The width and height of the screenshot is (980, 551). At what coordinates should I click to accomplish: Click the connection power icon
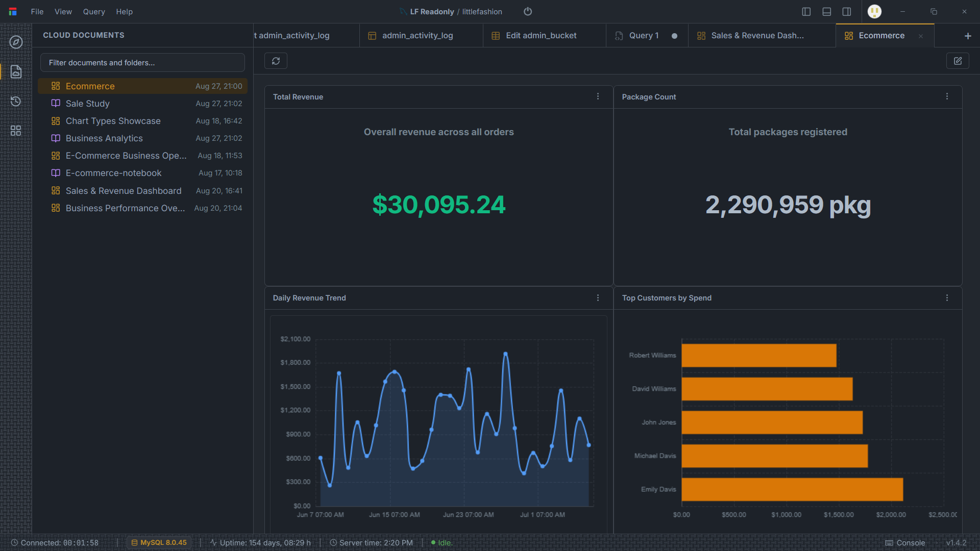528,11
